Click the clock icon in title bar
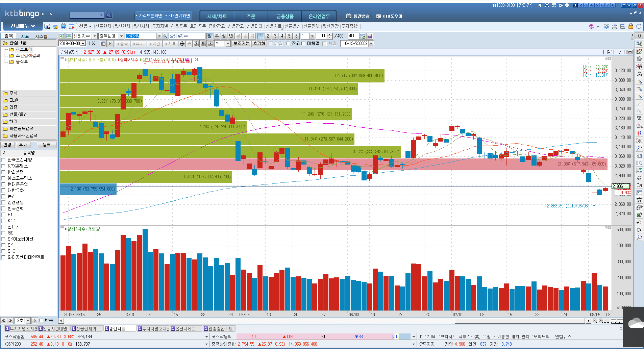 [567, 5]
